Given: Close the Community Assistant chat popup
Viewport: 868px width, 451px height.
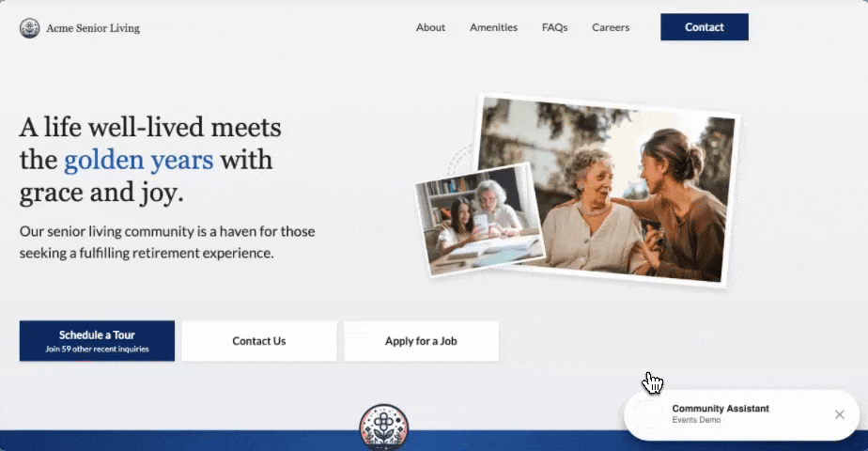Looking at the screenshot, I should click(839, 414).
